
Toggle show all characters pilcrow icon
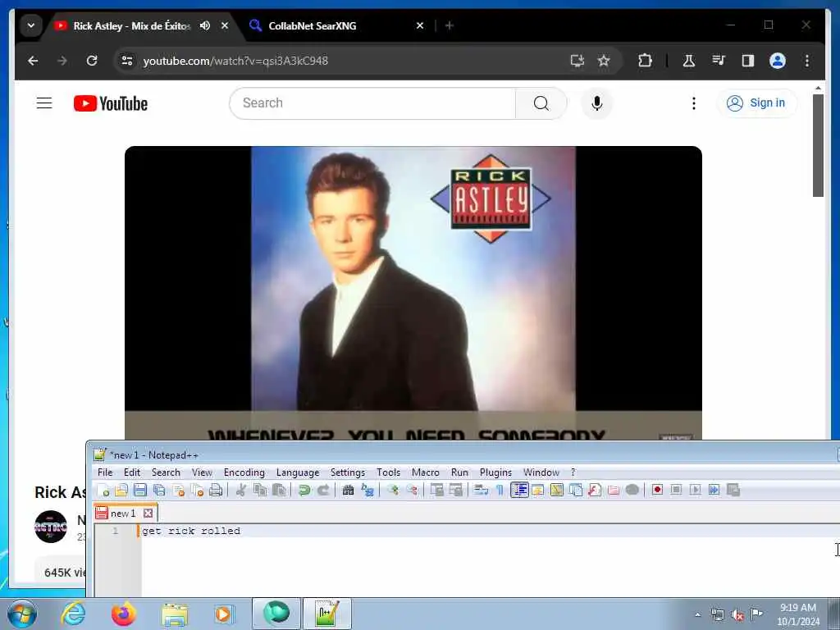(500, 490)
